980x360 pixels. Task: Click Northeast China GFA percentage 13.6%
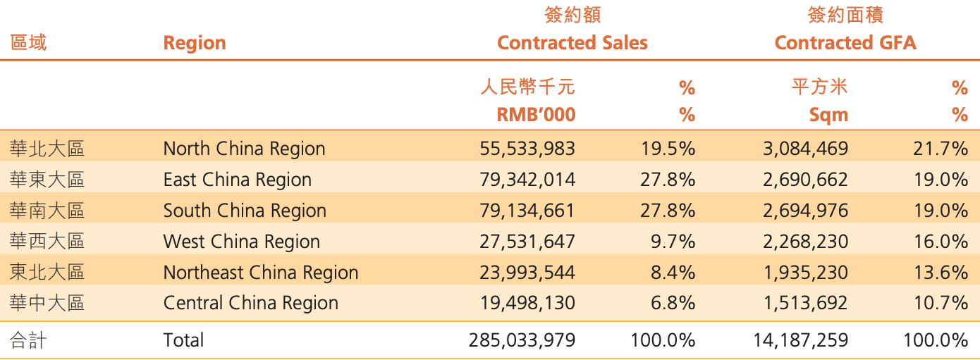pyautogui.click(x=941, y=273)
